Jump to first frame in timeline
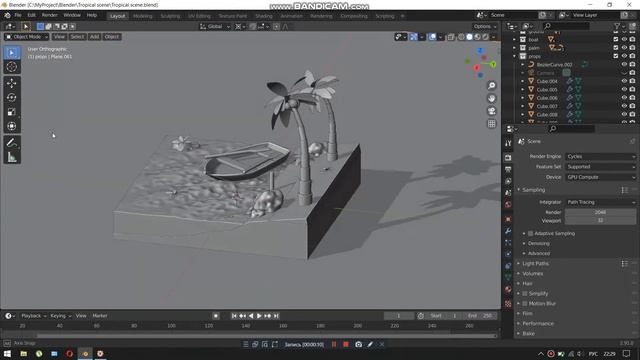640x360 pixels. (234, 316)
